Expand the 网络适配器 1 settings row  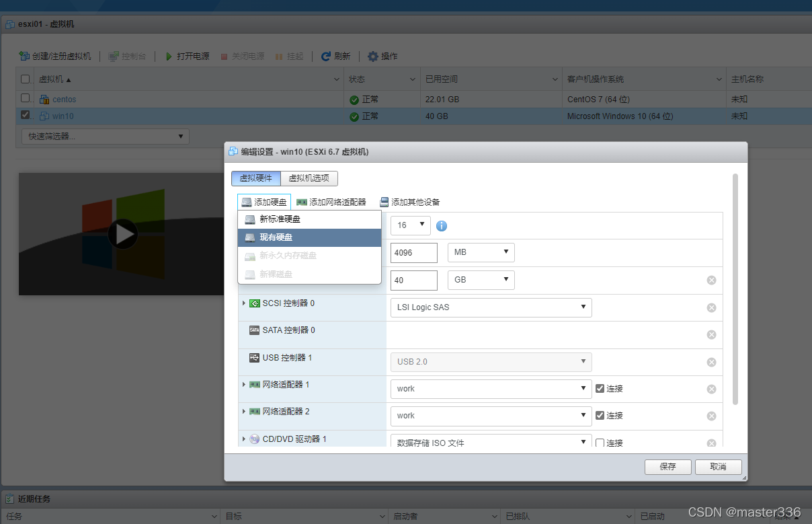pos(244,385)
